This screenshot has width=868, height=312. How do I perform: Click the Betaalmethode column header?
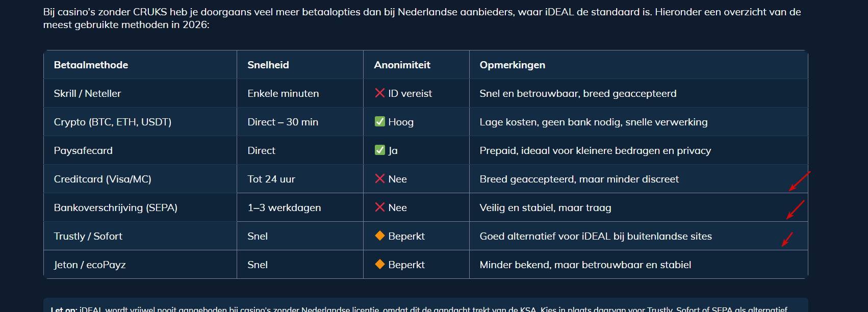click(91, 65)
